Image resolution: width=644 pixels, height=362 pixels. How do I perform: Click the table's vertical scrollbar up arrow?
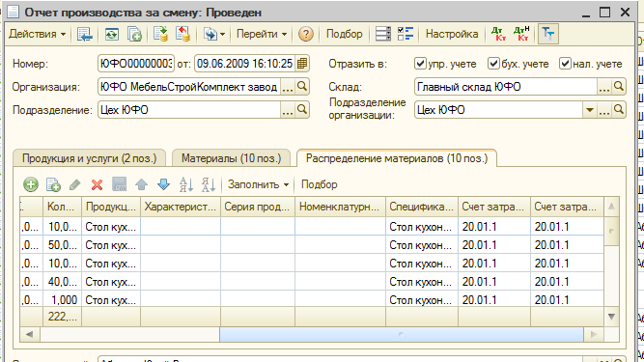coord(611,207)
